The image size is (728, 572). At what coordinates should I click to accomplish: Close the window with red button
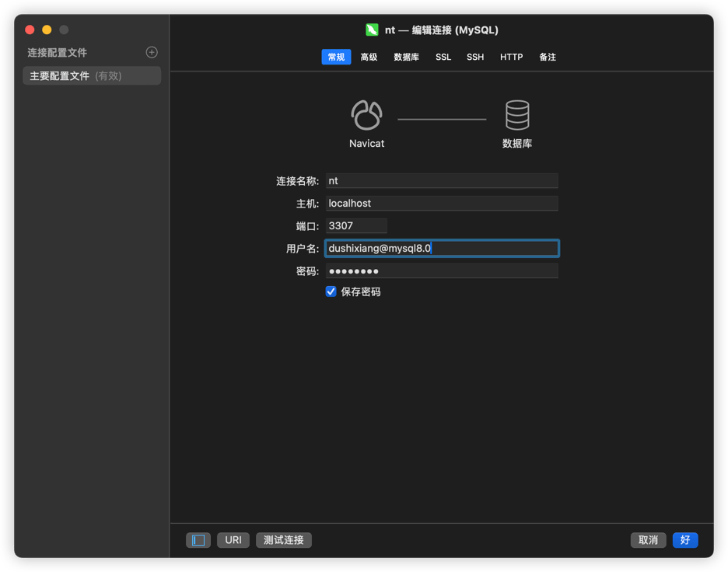30,30
